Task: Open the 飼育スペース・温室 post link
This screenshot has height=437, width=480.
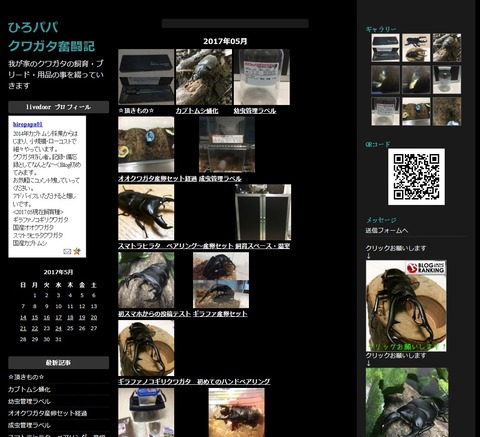Action: (262, 246)
